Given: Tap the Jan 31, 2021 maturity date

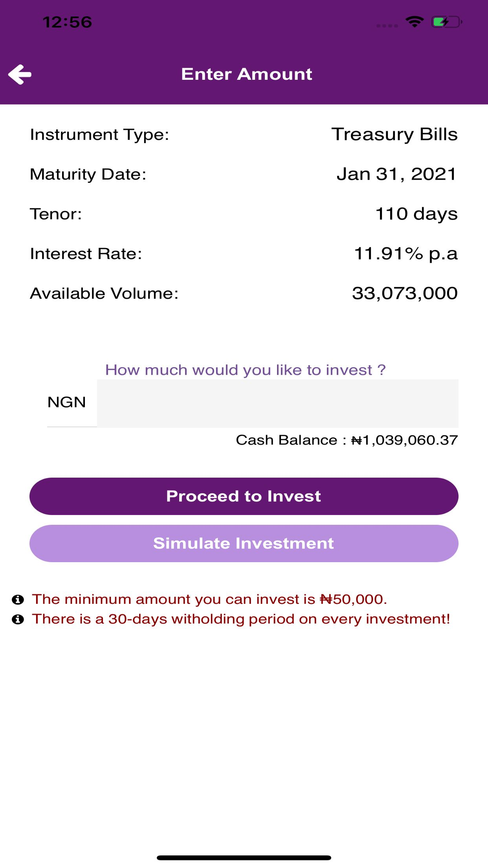Looking at the screenshot, I should tap(396, 174).
